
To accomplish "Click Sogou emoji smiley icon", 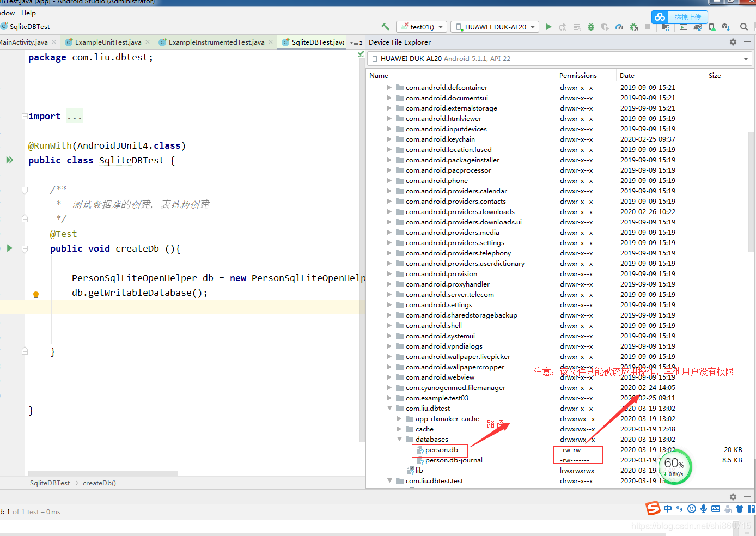I will pyautogui.click(x=692, y=509).
